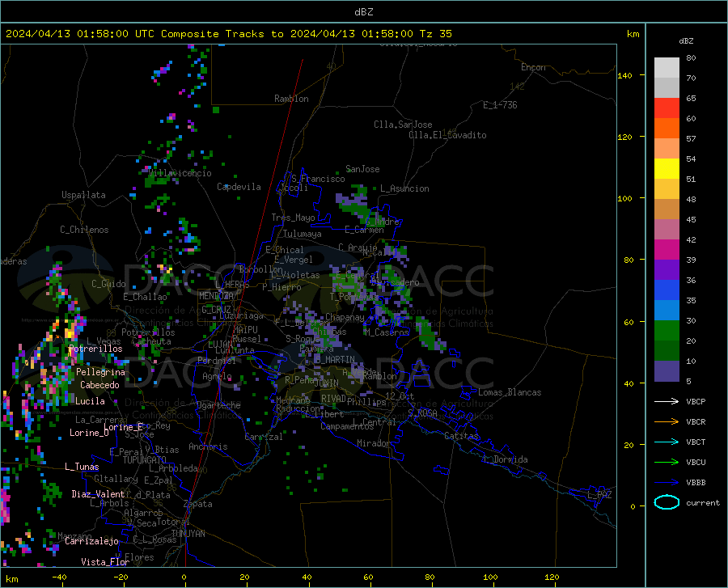Image resolution: width=728 pixels, height=588 pixels.
Task: Click the Clla.SanJose label
Action: click(403, 125)
